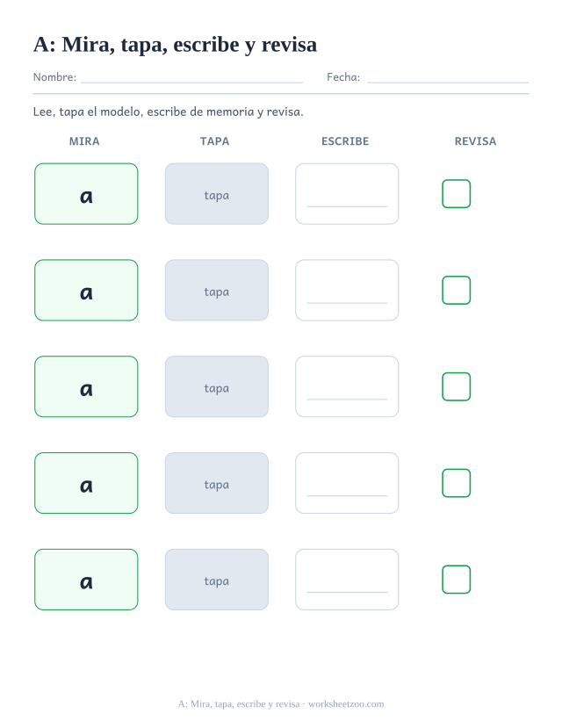Click the first row ESCRIBE writing box
Image resolution: width=562 pixels, height=728 pixels.
[x=347, y=193]
